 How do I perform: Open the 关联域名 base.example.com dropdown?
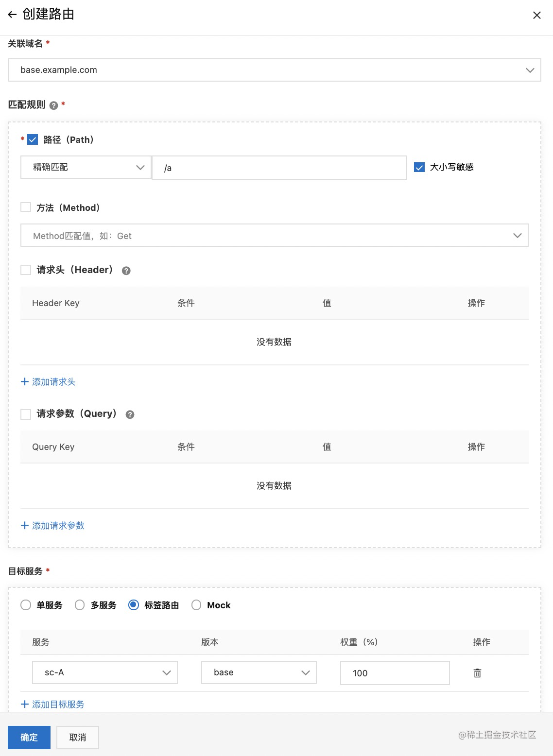pyautogui.click(x=275, y=70)
